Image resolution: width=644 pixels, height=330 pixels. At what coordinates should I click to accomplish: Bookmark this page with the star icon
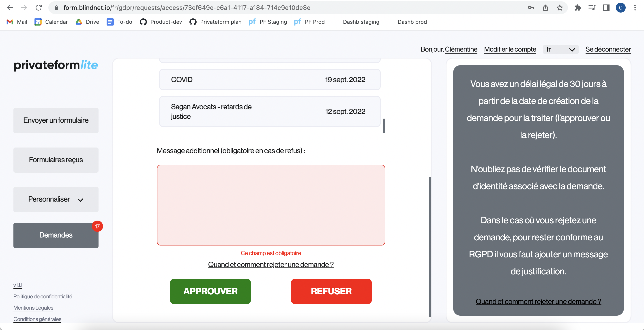[559, 8]
